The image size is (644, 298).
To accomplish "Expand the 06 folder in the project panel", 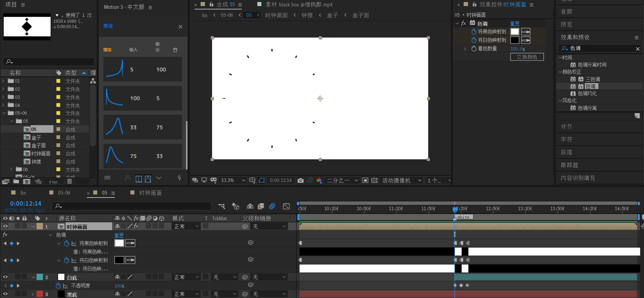I will tap(11, 169).
